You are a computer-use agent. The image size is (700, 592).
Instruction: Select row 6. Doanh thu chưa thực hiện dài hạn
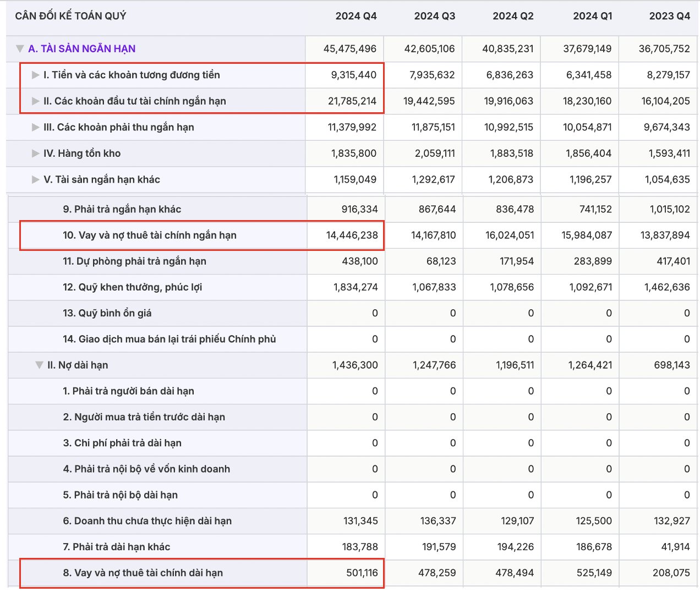[x=147, y=521]
